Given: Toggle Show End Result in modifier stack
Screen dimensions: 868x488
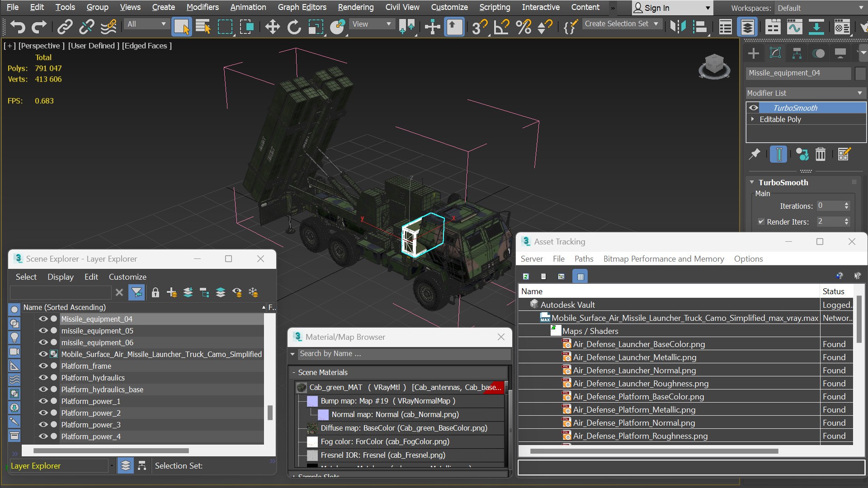Looking at the screenshot, I should [x=778, y=155].
